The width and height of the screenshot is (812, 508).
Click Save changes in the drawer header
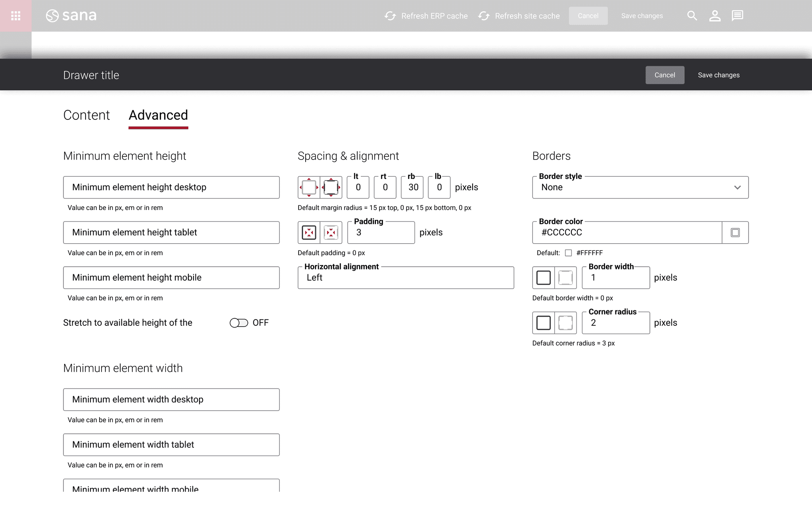pyautogui.click(x=718, y=75)
